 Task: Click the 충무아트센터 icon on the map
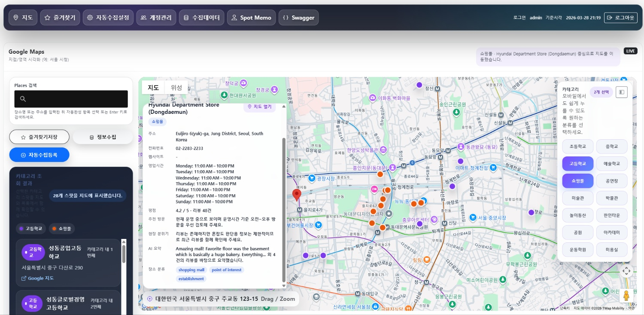tap(434, 220)
